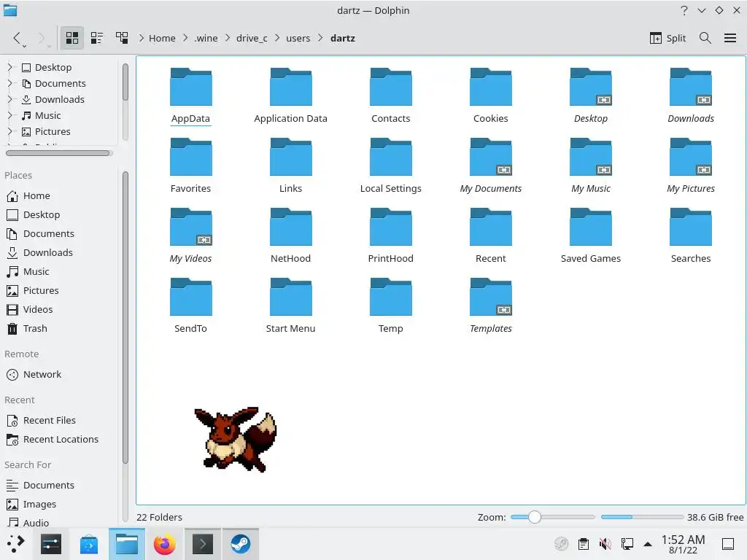Go back to previous folder
The width and height of the screenshot is (747, 560).
[x=18, y=38]
